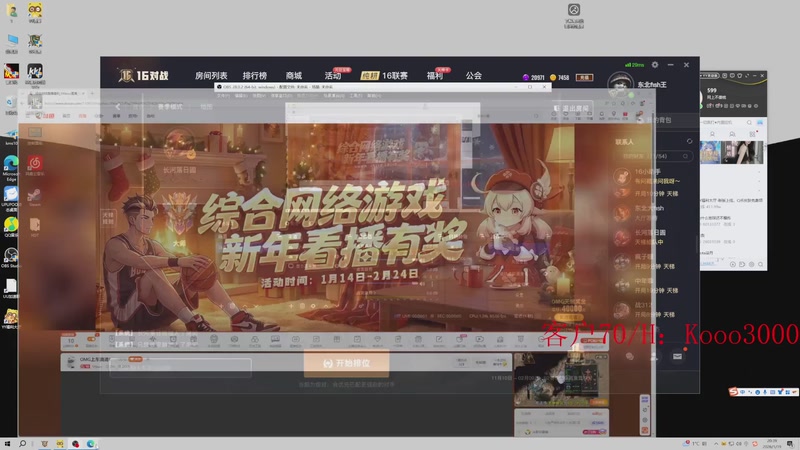800x450 pixels.
Task: Click the purple gem currency icon
Action: tap(526, 78)
